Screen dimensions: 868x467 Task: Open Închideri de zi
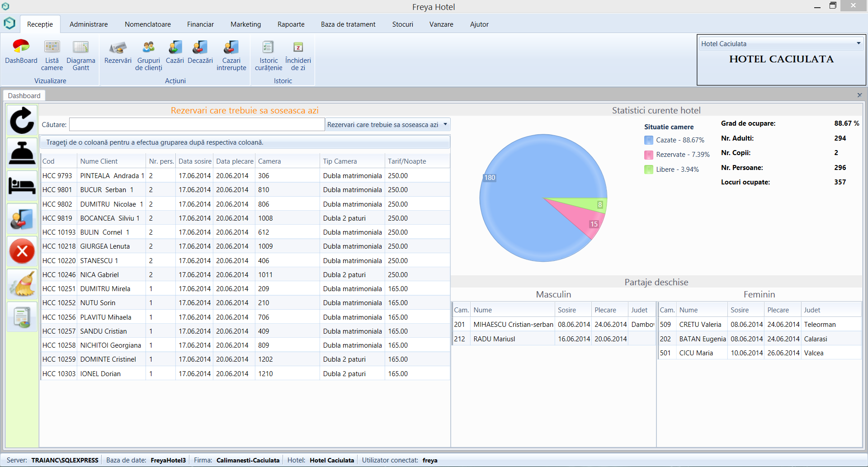(298, 55)
